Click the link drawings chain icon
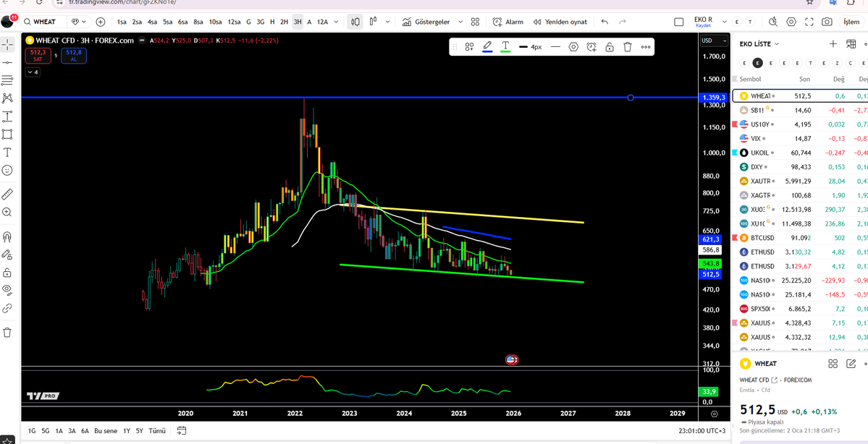Viewport: 868px width, 444px height. pyautogui.click(x=7, y=309)
